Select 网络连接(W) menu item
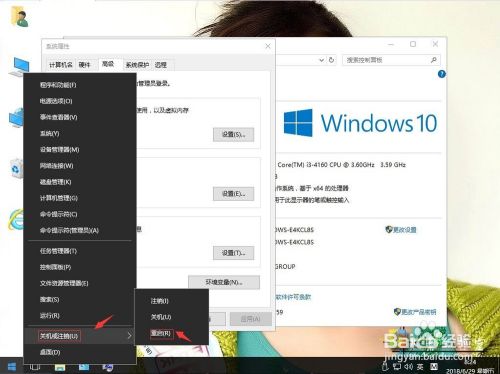Image resolution: width=500 pixels, height=374 pixels. [80, 166]
